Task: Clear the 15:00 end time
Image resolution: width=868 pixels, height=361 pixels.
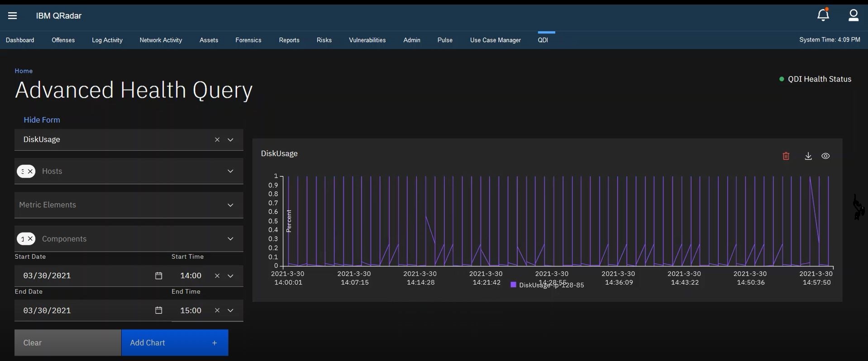Action: point(218,311)
